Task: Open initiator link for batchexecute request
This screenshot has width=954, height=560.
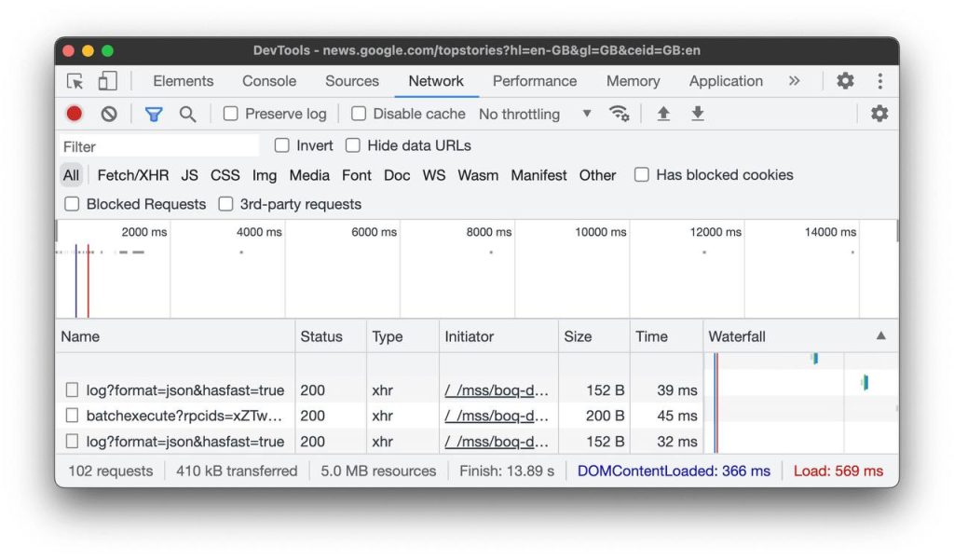Action: pyautogui.click(x=497, y=416)
